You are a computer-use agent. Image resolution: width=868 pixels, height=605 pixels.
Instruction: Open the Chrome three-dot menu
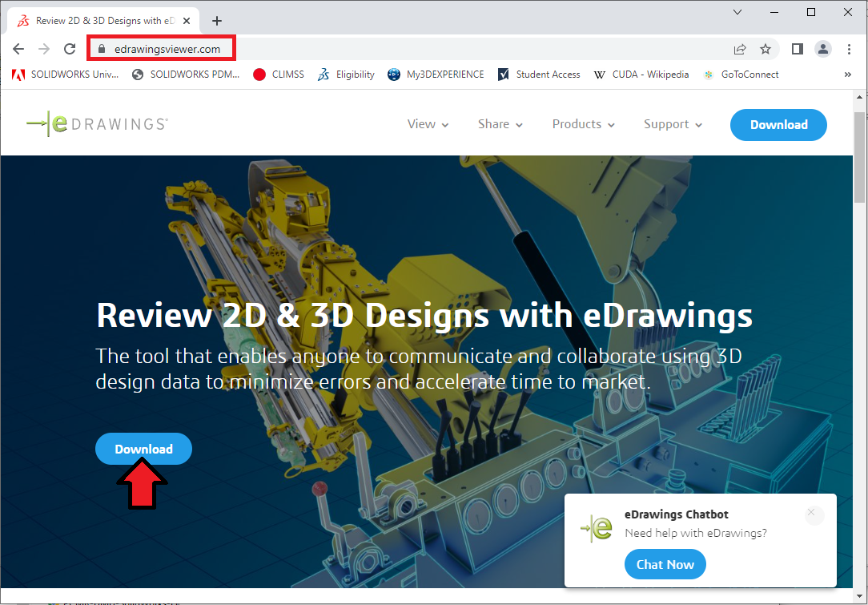point(849,49)
